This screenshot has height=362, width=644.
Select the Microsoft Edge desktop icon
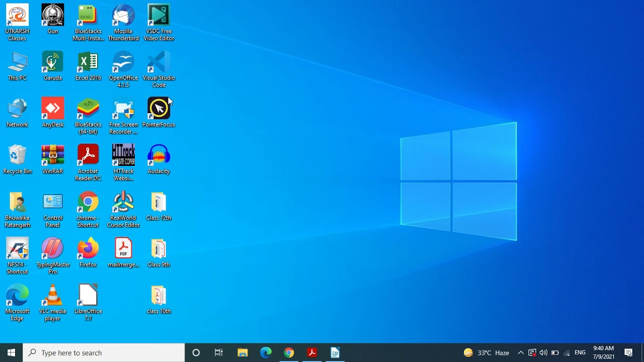click(x=17, y=303)
